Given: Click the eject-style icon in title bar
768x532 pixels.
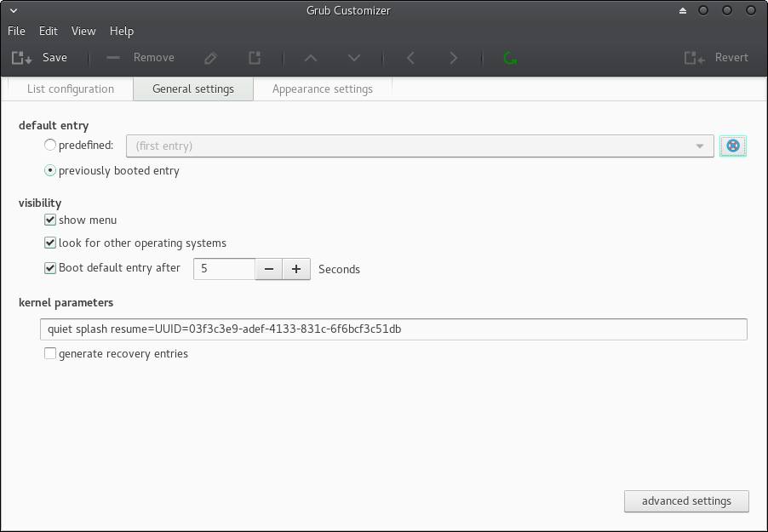Looking at the screenshot, I should coord(683,10).
